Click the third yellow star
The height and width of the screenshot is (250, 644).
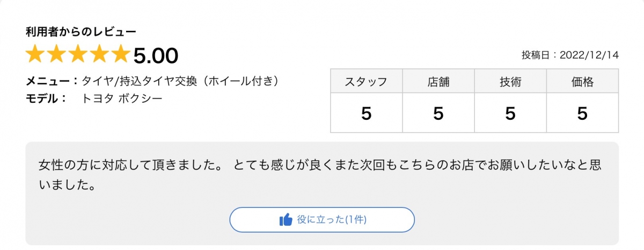pyautogui.click(x=78, y=54)
